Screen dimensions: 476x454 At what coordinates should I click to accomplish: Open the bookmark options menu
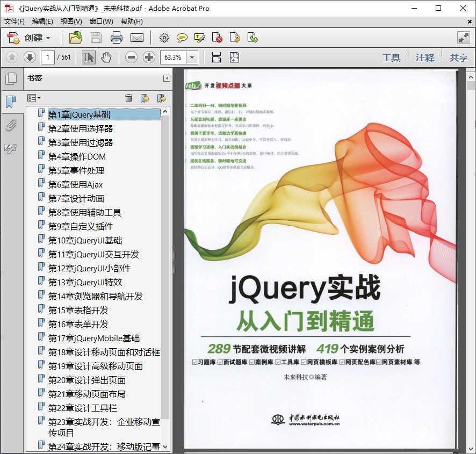(x=33, y=98)
